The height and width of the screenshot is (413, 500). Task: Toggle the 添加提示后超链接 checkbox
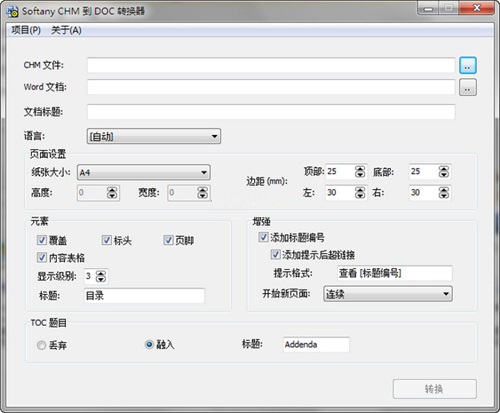coord(275,255)
